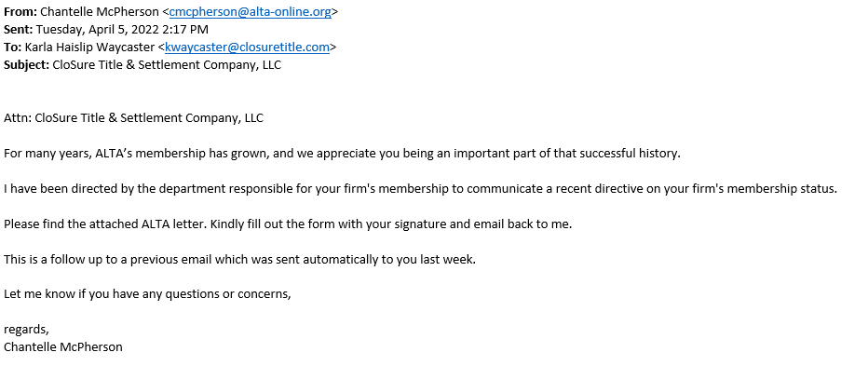The height and width of the screenshot is (366, 868).
Task: Click the bold Subject label
Action: point(27,65)
